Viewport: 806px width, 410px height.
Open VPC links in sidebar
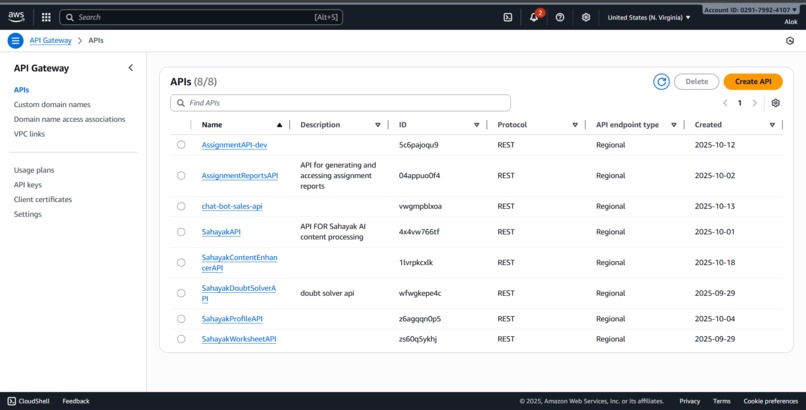[29, 134]
